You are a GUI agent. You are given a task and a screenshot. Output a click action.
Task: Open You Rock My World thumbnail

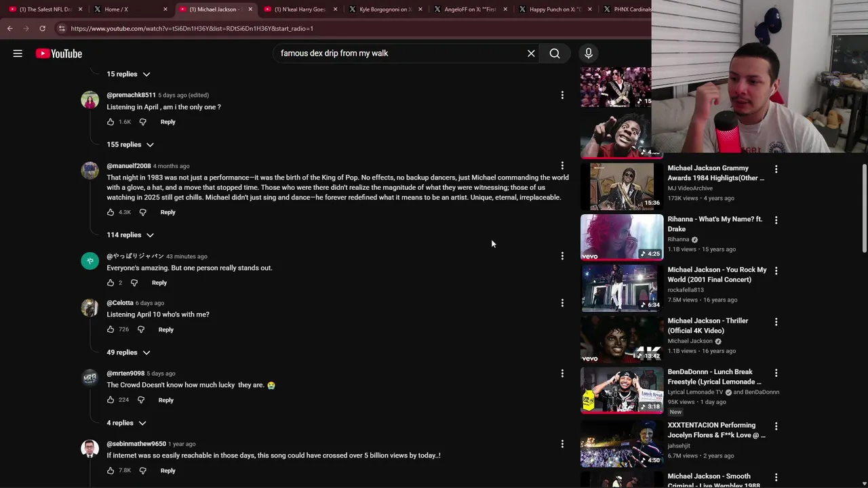point(622,288)
